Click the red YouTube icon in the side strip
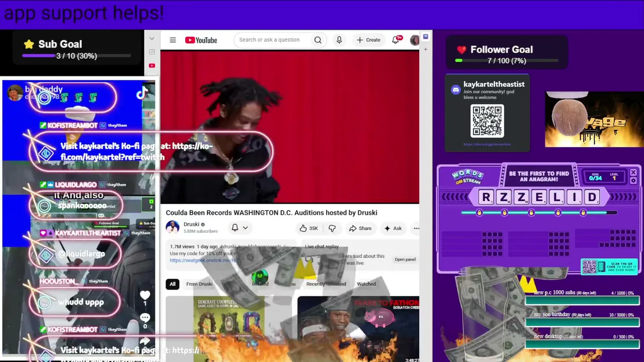 [x=152, y=65]
